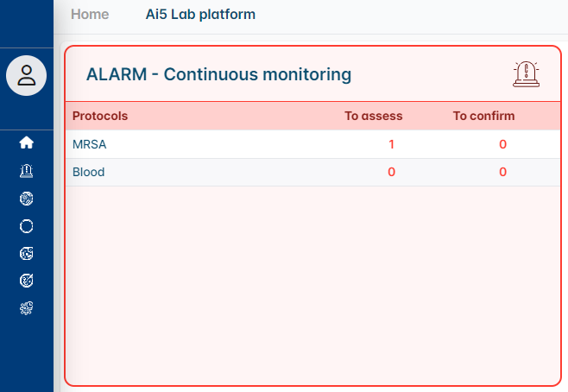Click the 'To confirm' column header
568x392 pixels.
[483, 116]
